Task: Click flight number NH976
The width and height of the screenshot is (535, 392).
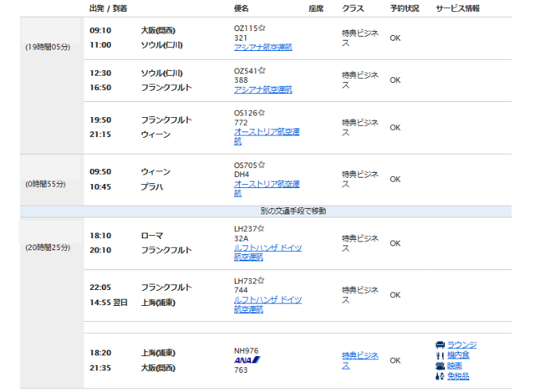Action: click(247, 351)
